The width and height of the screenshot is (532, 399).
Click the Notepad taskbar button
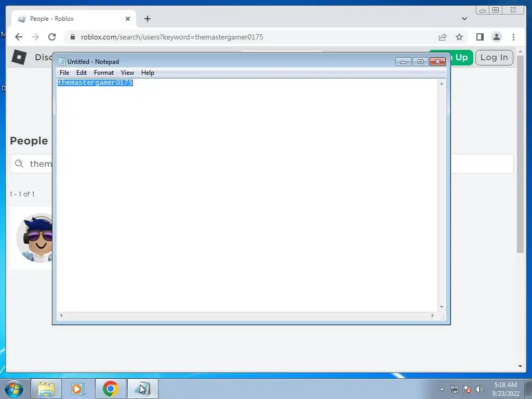[142, 389]
